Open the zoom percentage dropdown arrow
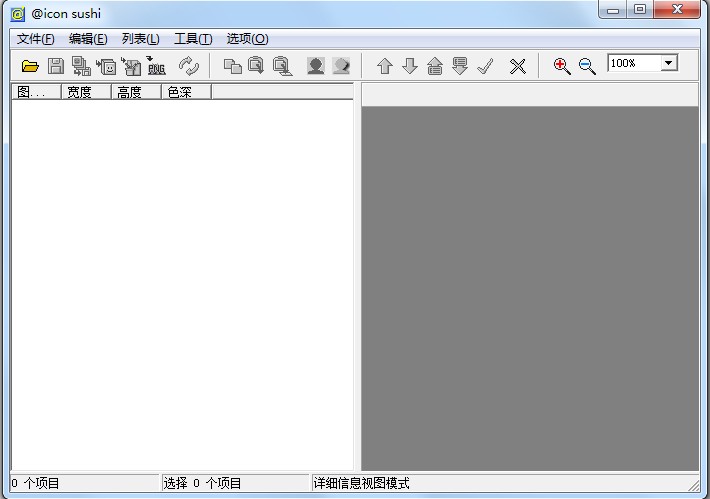Image resolution: width=710 pixels, height=499 pixels. tap(669, 63)
